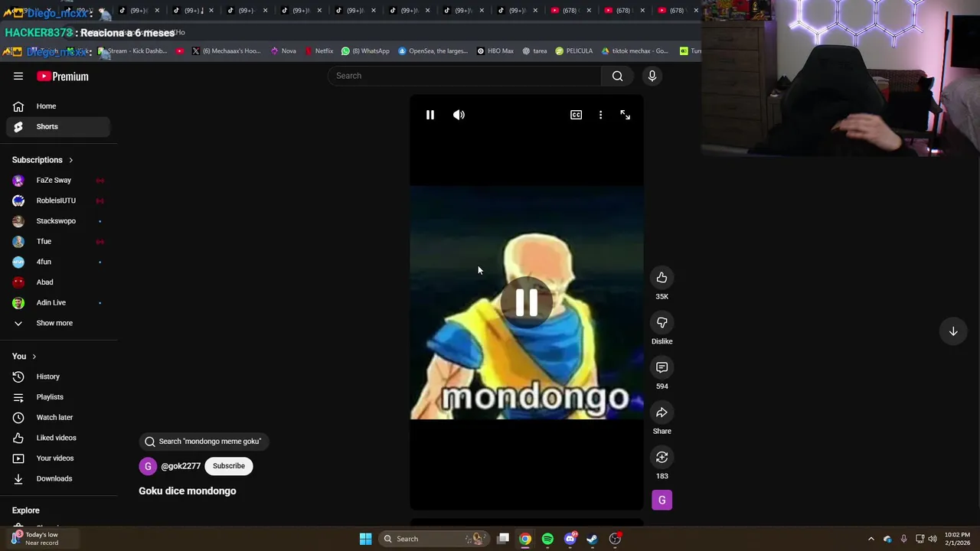Click the Explore section heading
Viewport: 980px width, 551px height.
(x=25, y=510)
